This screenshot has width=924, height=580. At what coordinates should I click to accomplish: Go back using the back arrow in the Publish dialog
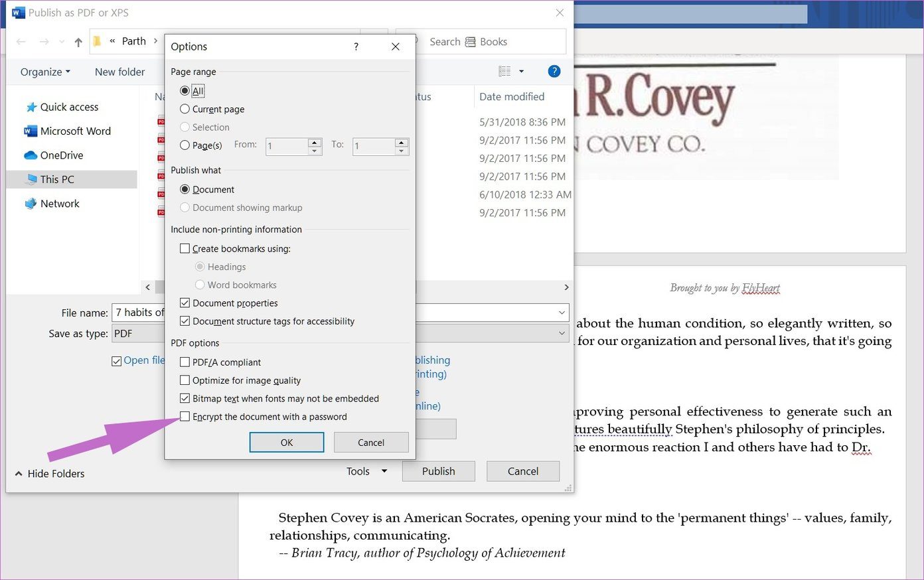tap(21, 42)
